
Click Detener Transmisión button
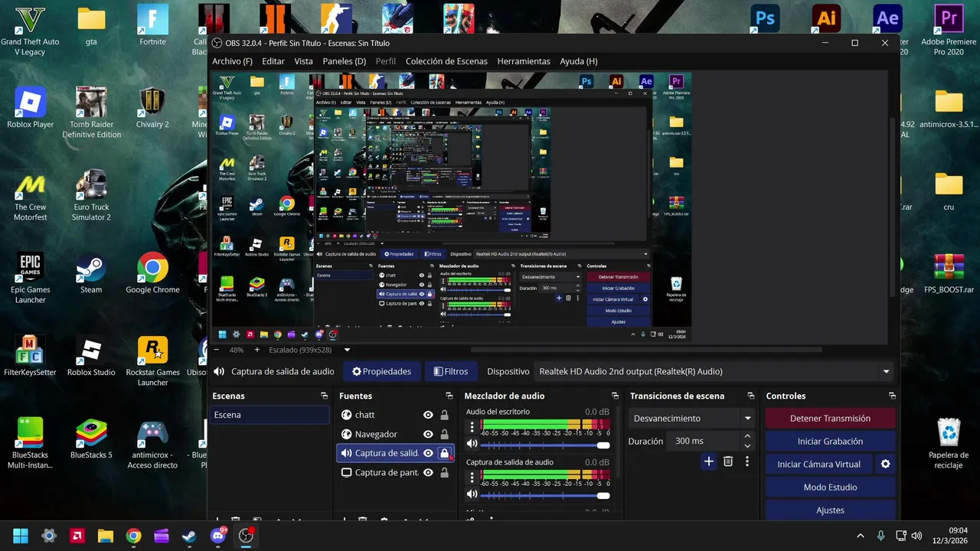(830, 419)
